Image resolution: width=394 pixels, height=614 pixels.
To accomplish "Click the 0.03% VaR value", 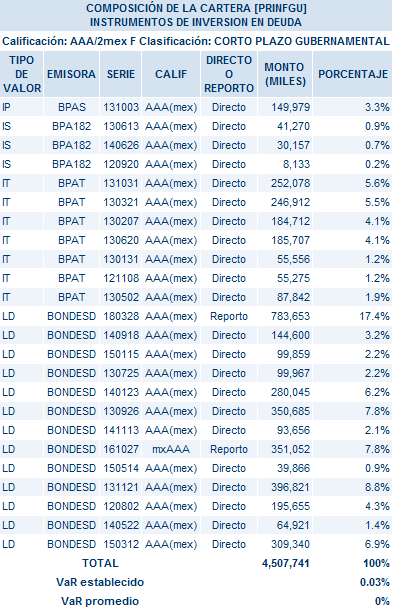I will pos(375,582).
